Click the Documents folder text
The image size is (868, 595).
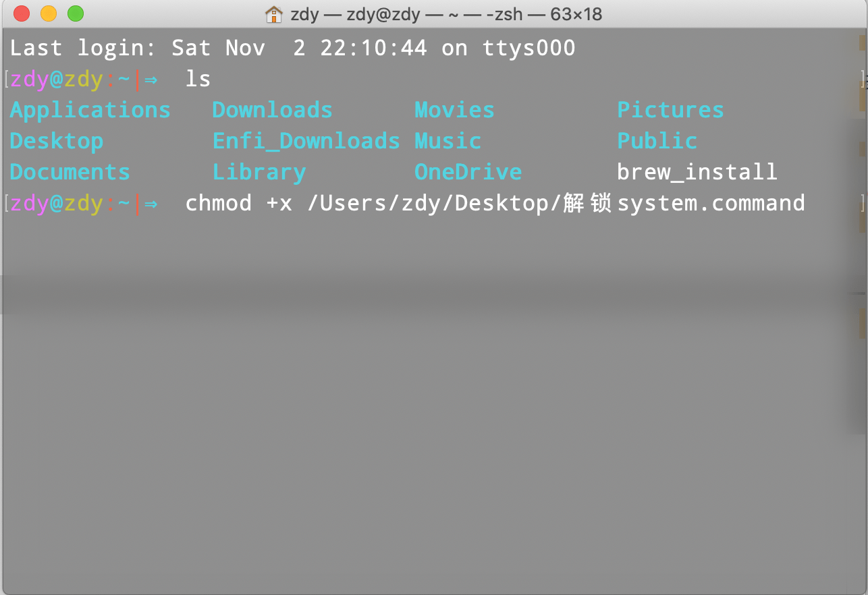pyautogui.click(x=70, y=172)
